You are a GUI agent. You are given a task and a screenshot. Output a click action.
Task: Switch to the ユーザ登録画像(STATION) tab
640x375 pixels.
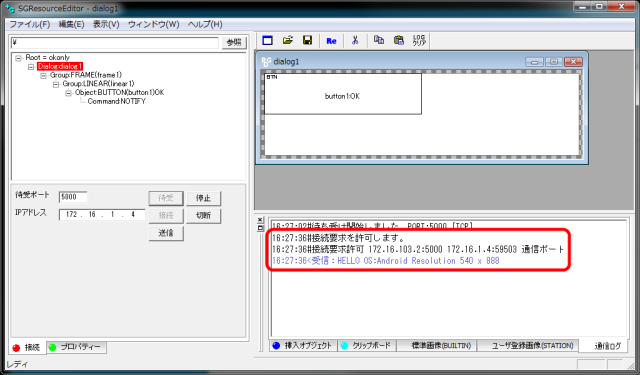click(x=528, y=346)
